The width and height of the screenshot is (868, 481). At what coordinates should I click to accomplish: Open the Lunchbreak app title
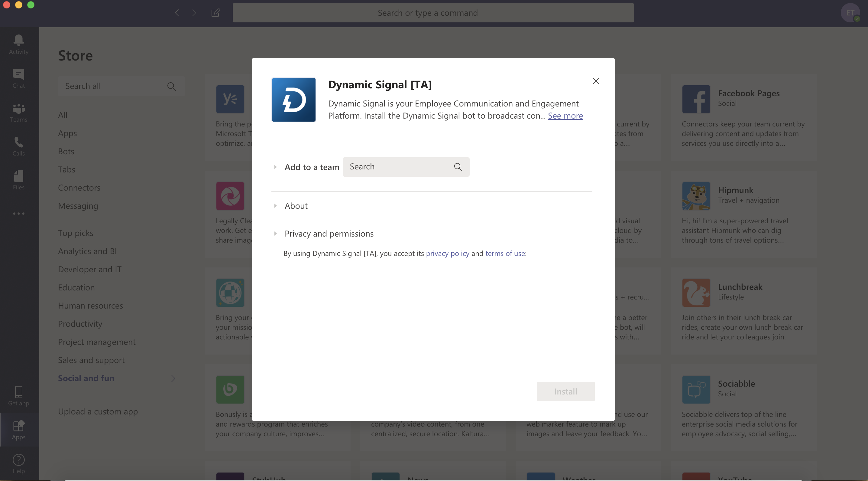[740, 287]
